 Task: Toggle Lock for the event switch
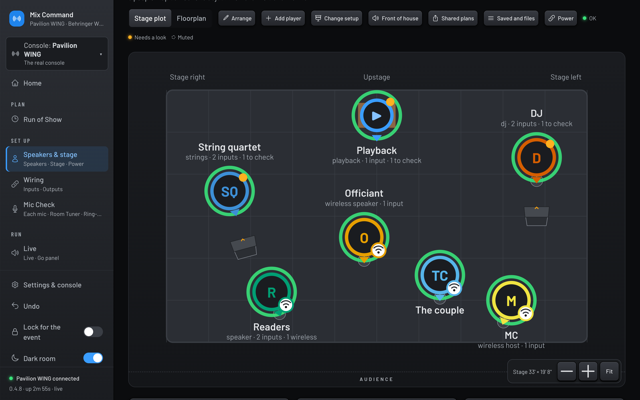pos(93,332)
